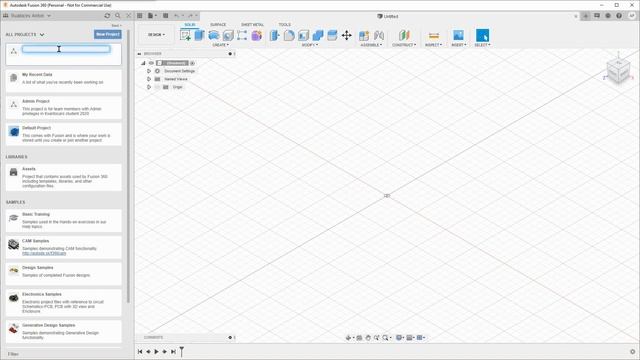This screenshot has height=360, width=640.
Task: Open display settings in navigation bar
Action: pos(400,338)
